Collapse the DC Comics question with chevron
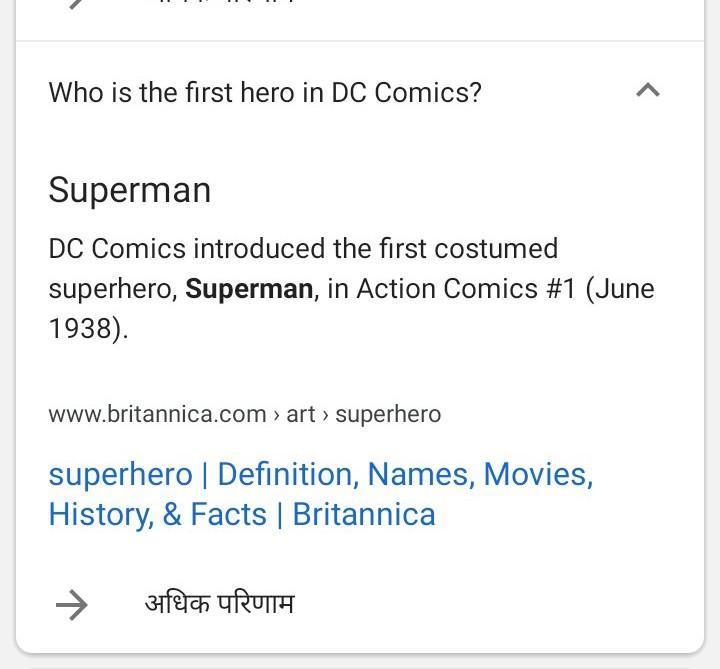 647,91
